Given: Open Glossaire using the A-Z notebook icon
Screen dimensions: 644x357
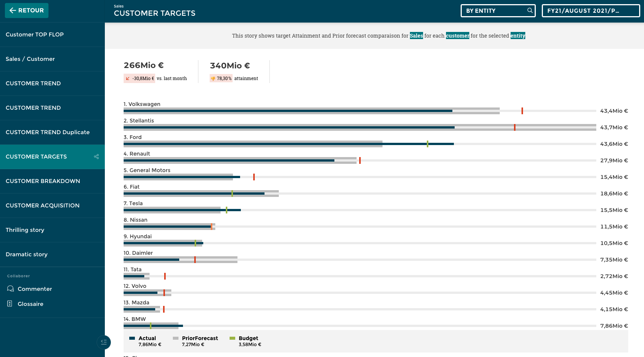Looking at the screenshot, I should [x=10, y=304].
